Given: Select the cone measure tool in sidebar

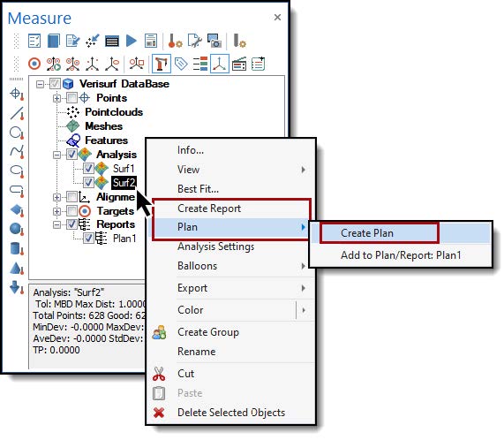Looking at the screenshot, I should [x=17, y=269].
